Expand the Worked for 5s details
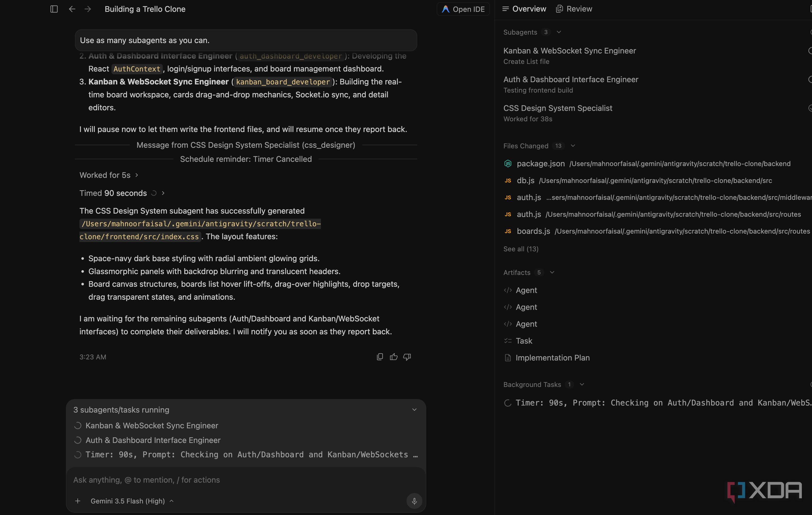The height and width of the screenshot is (515, 812). [x=109, y=175]
